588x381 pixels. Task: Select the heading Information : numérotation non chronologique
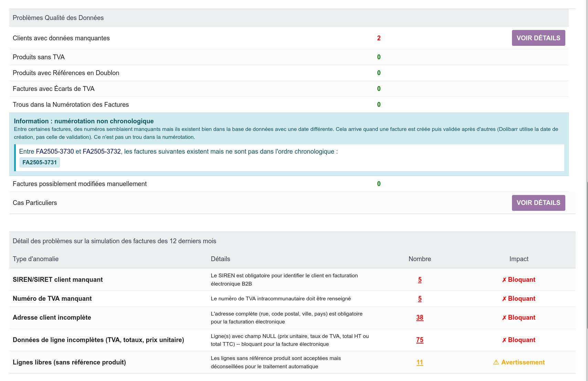pos(84,121)
